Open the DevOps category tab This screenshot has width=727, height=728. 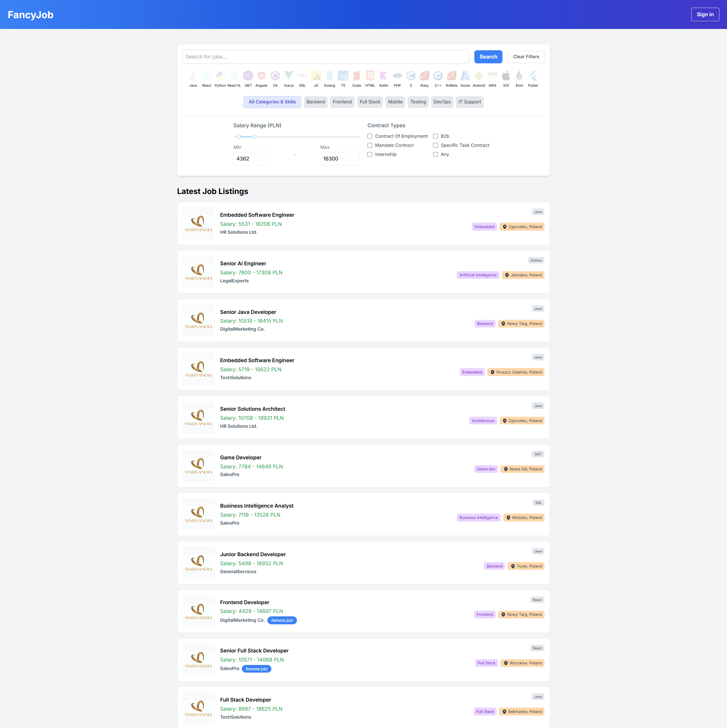442,102
